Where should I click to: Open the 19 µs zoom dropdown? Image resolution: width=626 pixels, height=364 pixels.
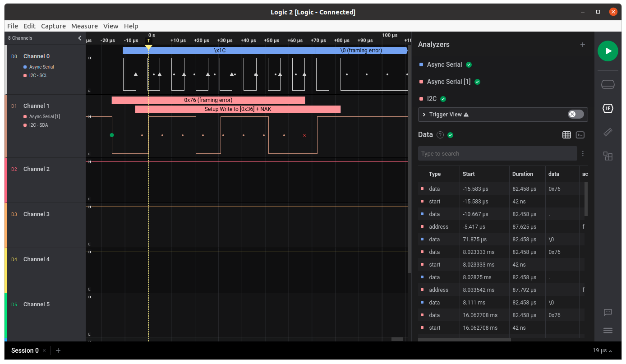pyautogui.click(x=602, y=350)
